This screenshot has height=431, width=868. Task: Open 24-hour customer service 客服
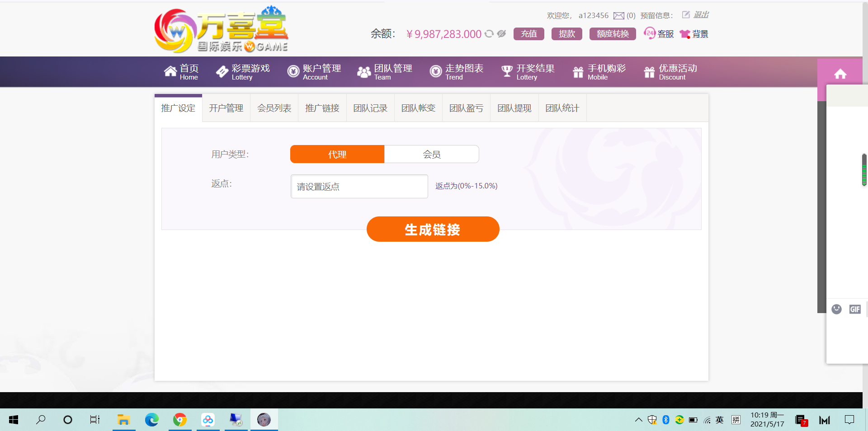pyautogui.click(x=659, y=34)
